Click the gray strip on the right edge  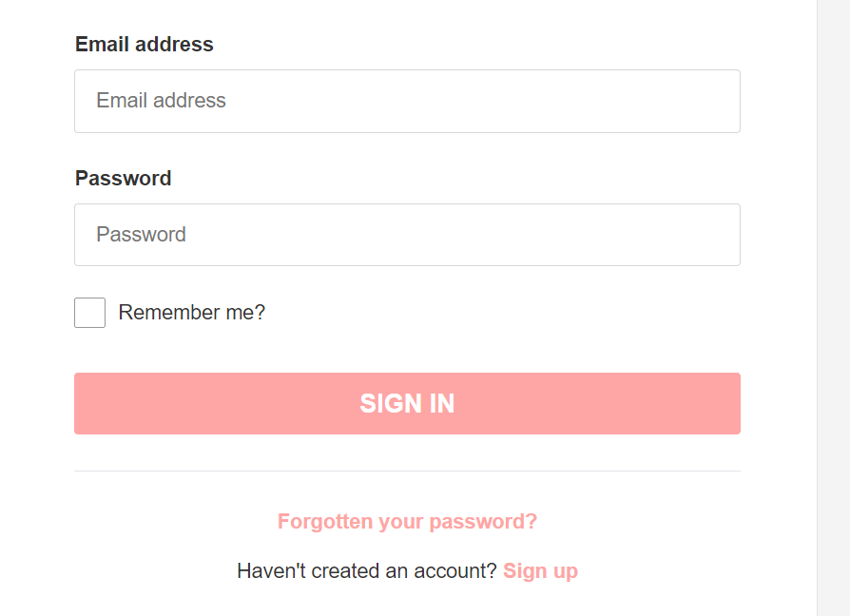click(x=833, y=308)
